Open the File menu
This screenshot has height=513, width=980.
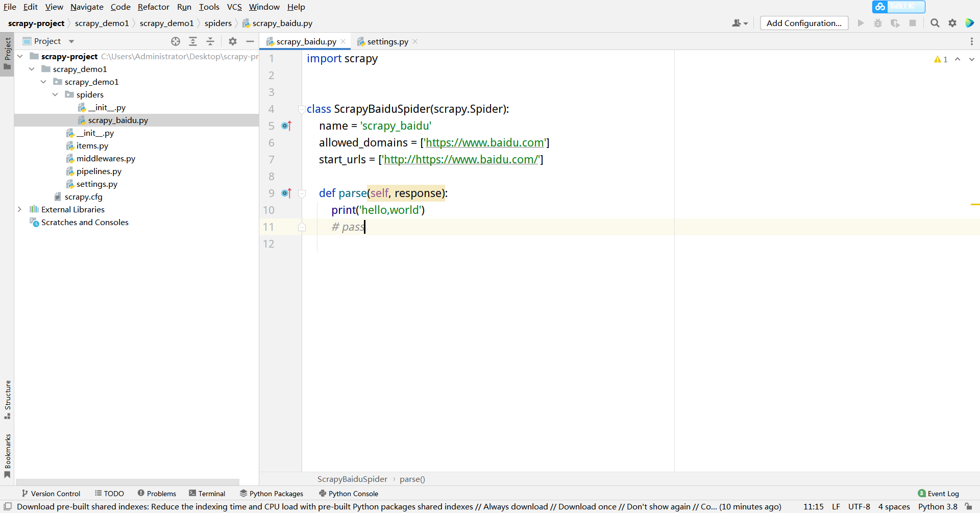click(x=10, y=7)
